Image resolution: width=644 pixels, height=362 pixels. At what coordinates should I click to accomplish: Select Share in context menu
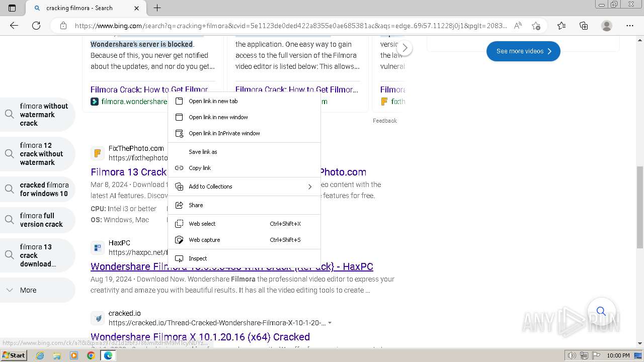(244, 205)
